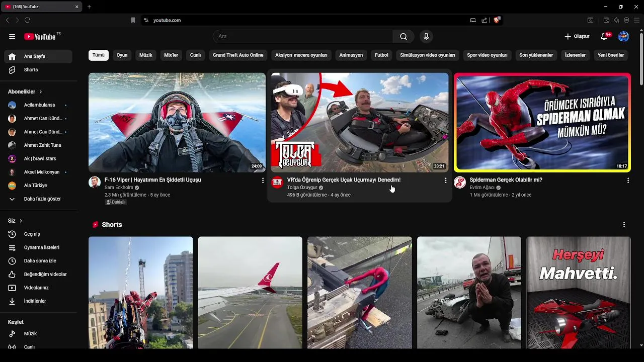Click browser back arrow
This screenshot has width=644, height=362.
(x=7, y=20)
